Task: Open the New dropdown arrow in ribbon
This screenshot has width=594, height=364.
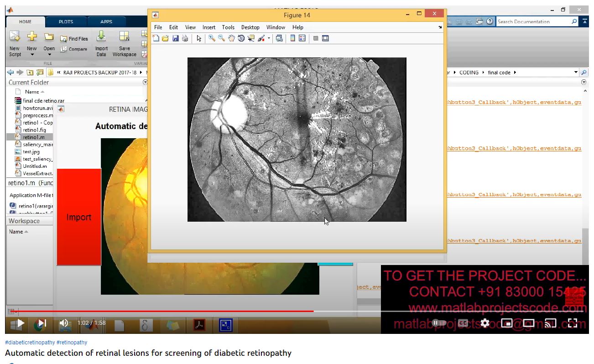Action: (x=32, y=55)
